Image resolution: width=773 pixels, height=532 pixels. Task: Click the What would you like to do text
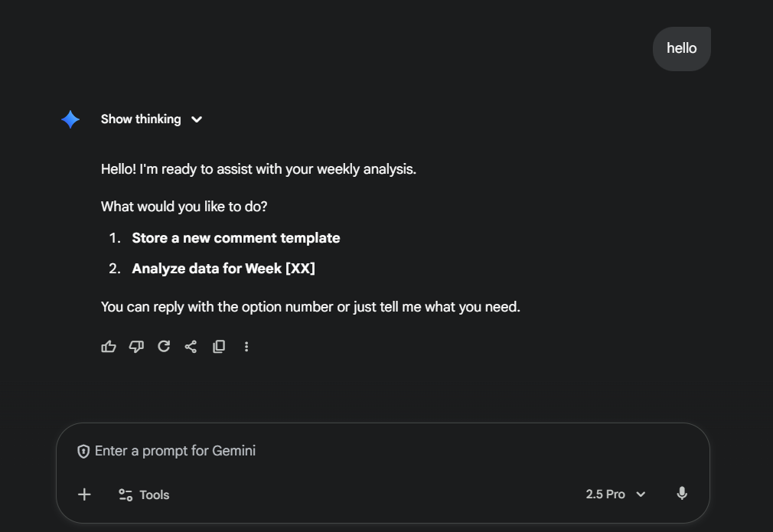tap(184, 207)
